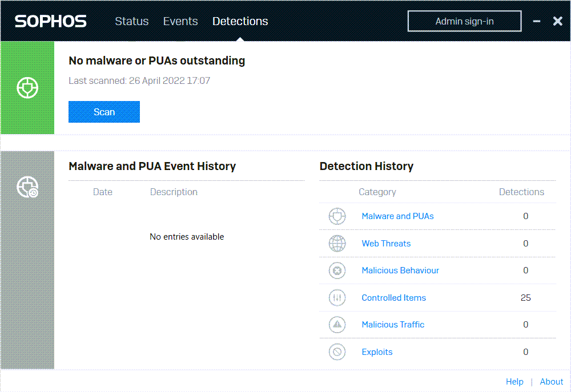View Controlled Items detections link

pyautogui.click(x=393, y=298)
